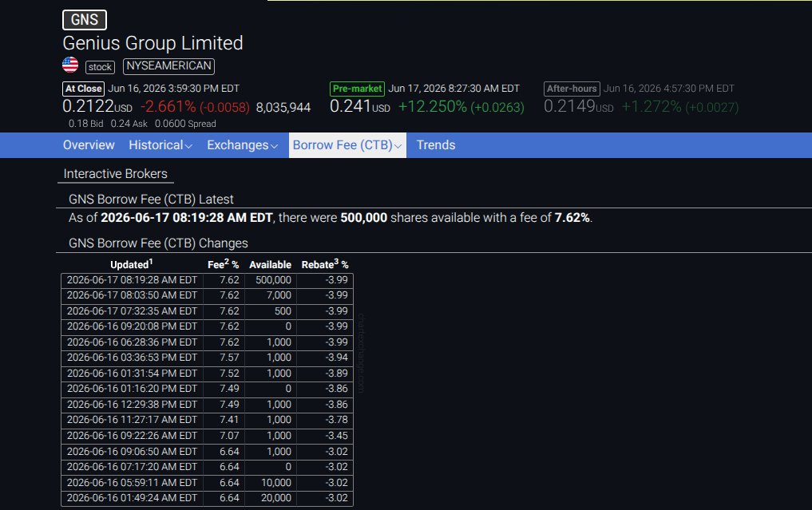
Task: Click the NYSEAMERICAN exchange tag
Action: click(168, 65)
